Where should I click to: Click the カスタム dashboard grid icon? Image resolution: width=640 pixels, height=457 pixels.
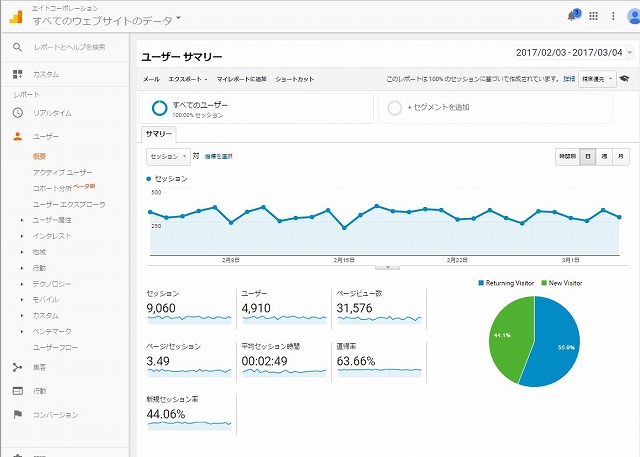(17, 74)
